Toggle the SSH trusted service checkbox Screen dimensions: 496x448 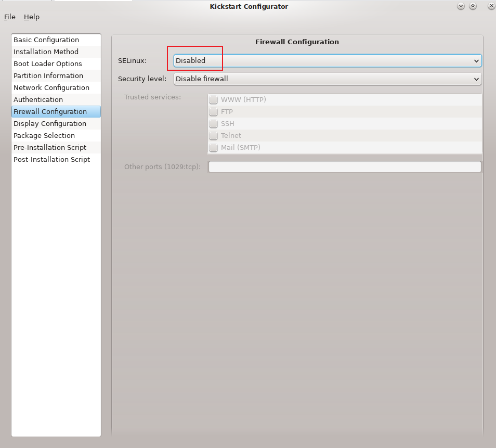[214, 123]
